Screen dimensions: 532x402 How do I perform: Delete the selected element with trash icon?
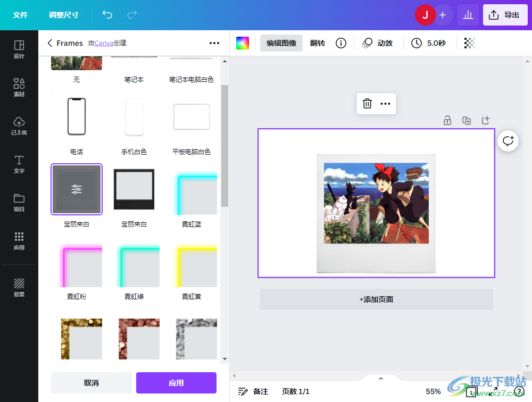[367, 104]
